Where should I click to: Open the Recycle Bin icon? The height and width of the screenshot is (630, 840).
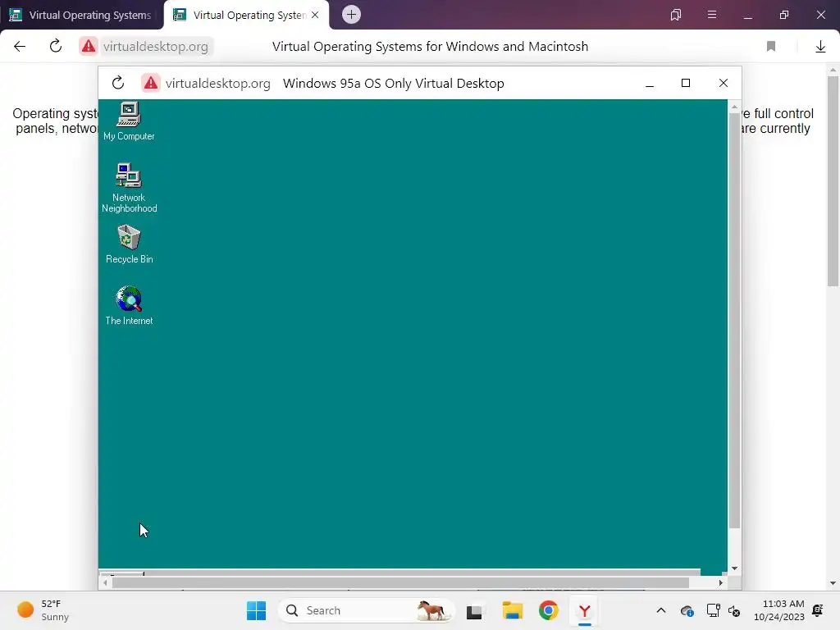pyautogui.click(x=129, y=244)
